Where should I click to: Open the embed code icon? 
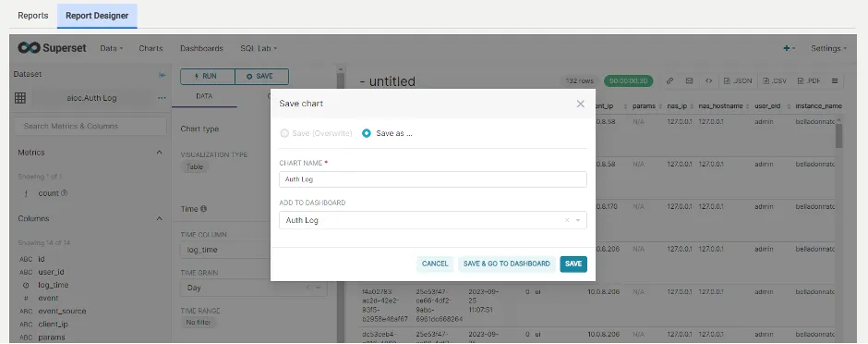click(x=708, y=80)
